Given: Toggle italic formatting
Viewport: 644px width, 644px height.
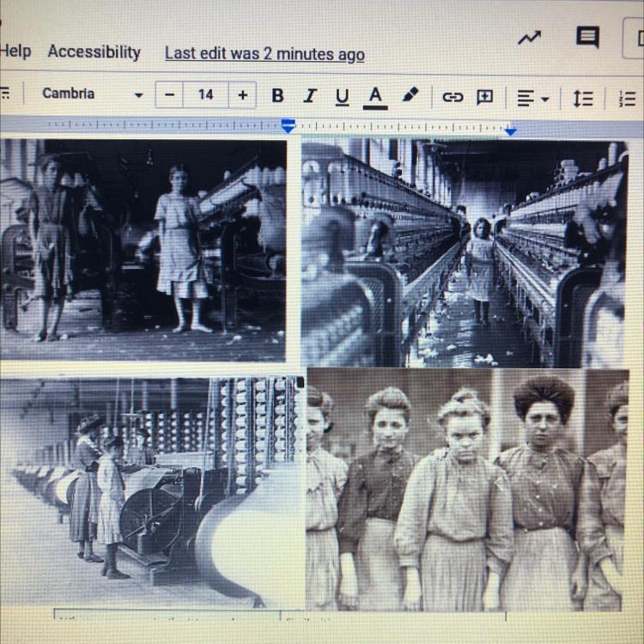Looking at the screenshot, I should (x=310, y=96).
